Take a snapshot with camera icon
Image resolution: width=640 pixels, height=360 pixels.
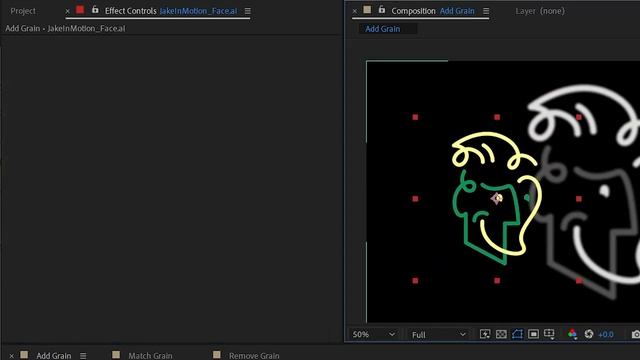636,335
